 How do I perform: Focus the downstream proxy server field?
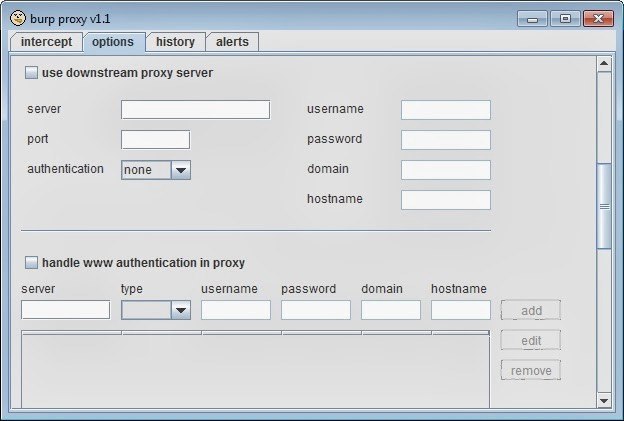point(195,110)
